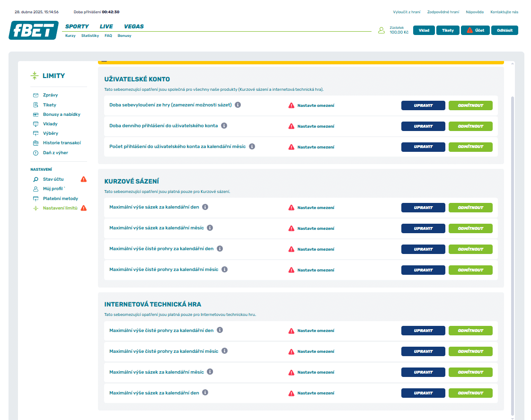Click the Tikety icon in sidebar

tap(35, 105)
